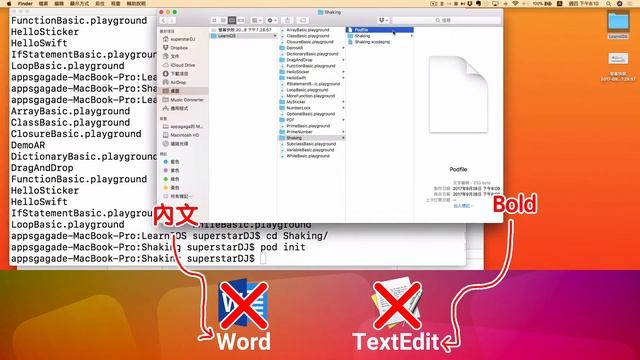Viewport: 640px width, 360px height.
Task: Open 文件 in the Finder sidebar
Action: [171, 56]
